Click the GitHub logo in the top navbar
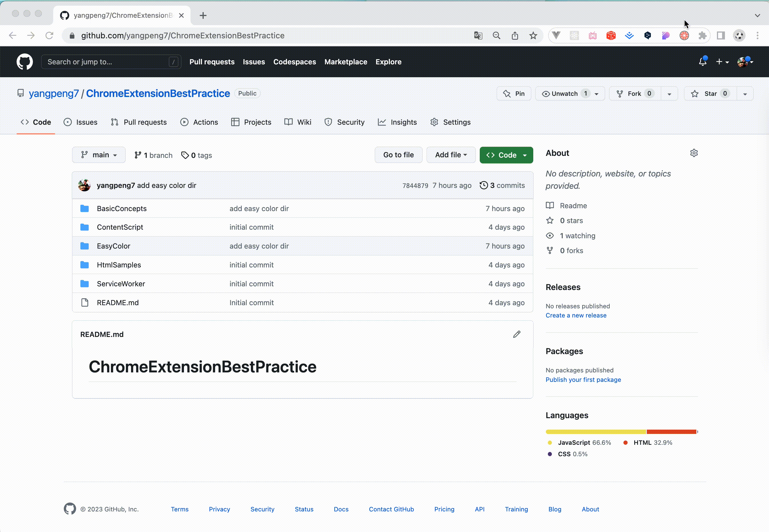 click(x=24, y=62)
